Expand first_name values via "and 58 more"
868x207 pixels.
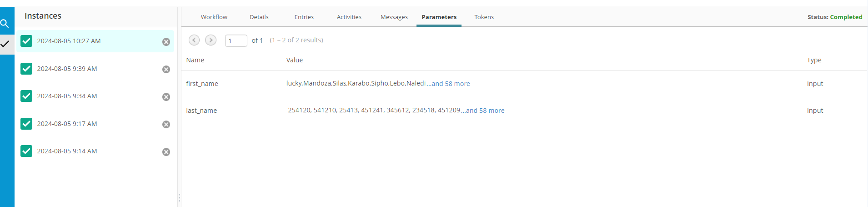coord(451,84)
